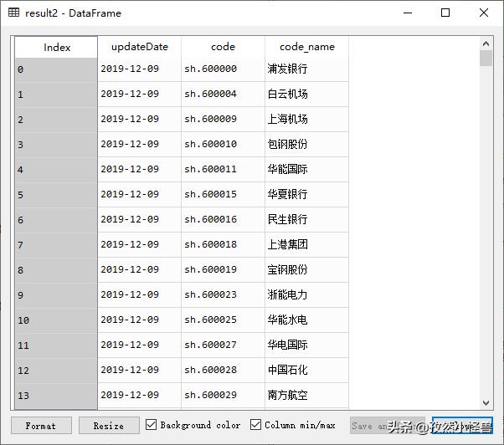This screenshot has width=504, height=445.
Task: Select index row 7
Action: click(x=56, y=245)
